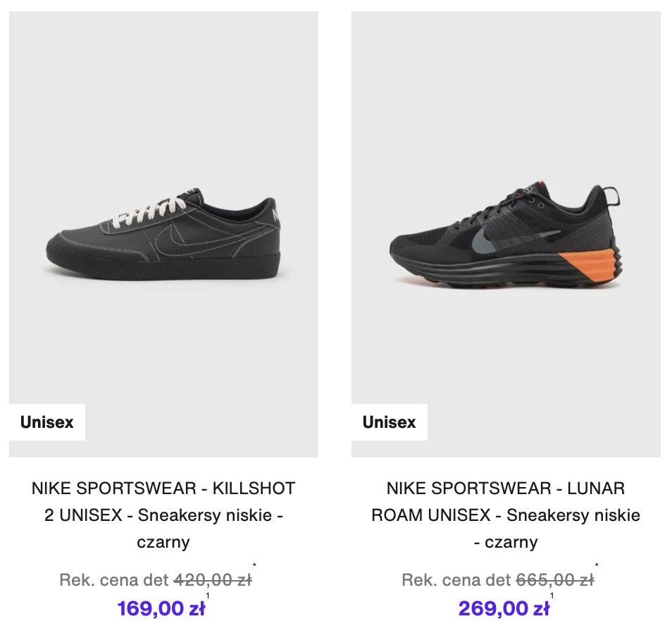The image size is (672, 633).
Task: Click the Unisex badge on the Lunar Roam card
Action: (x=390, y=422)
